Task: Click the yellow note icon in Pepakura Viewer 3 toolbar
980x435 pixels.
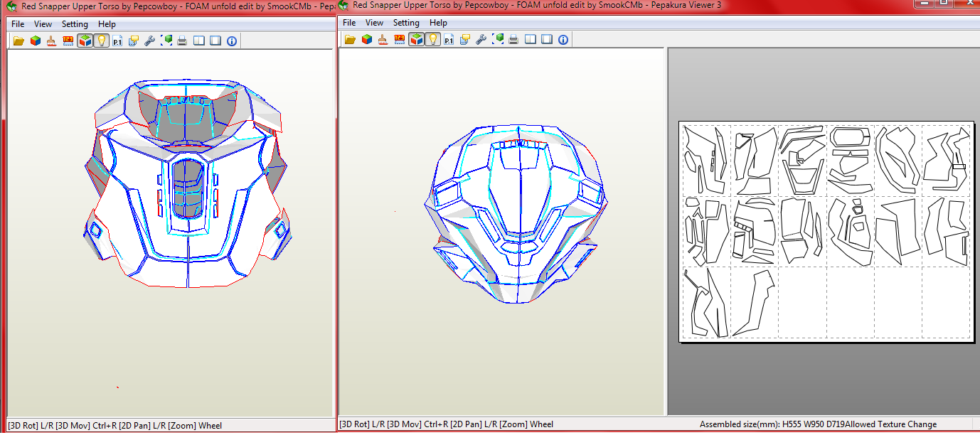Action: point(465,39)
